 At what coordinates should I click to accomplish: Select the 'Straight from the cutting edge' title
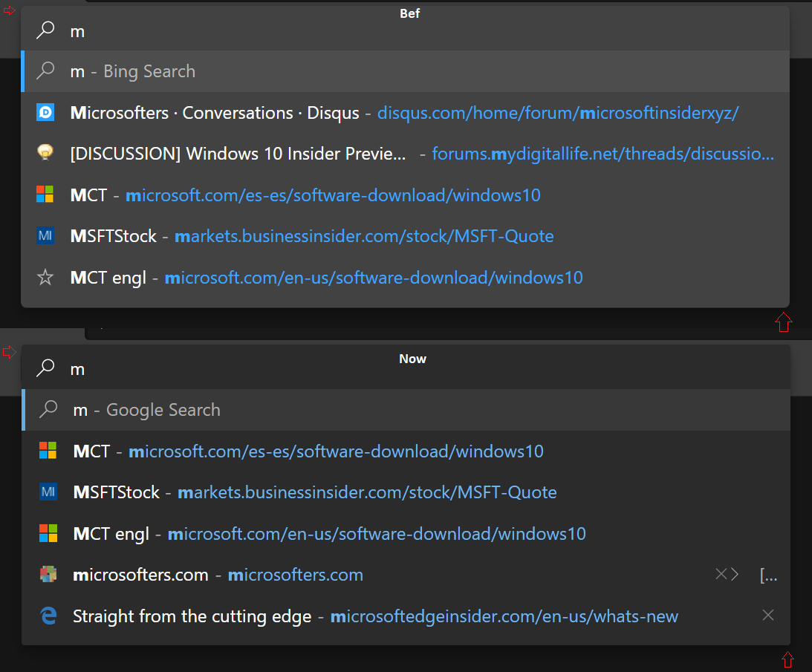(x=192, y=616)
